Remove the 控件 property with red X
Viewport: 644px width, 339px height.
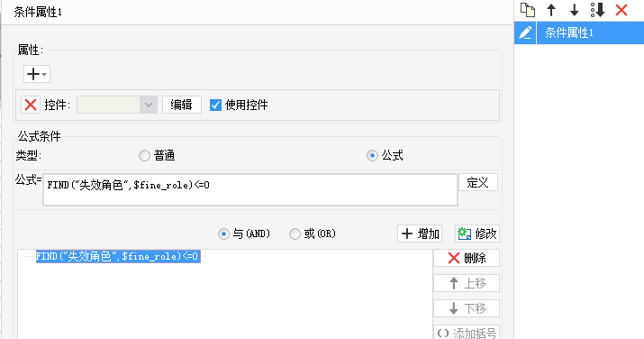point(31,105)
